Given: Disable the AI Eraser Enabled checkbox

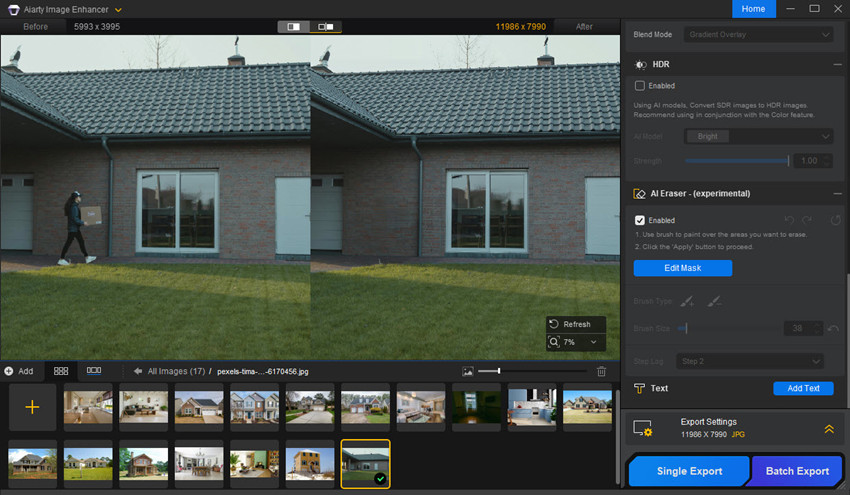Looking at the screenshot, I should 640,220.
